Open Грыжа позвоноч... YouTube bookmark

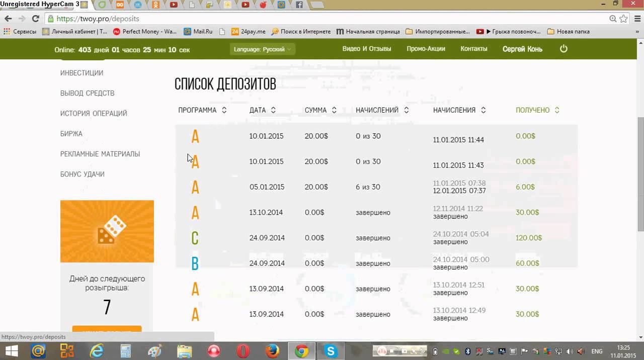[508, 31]
